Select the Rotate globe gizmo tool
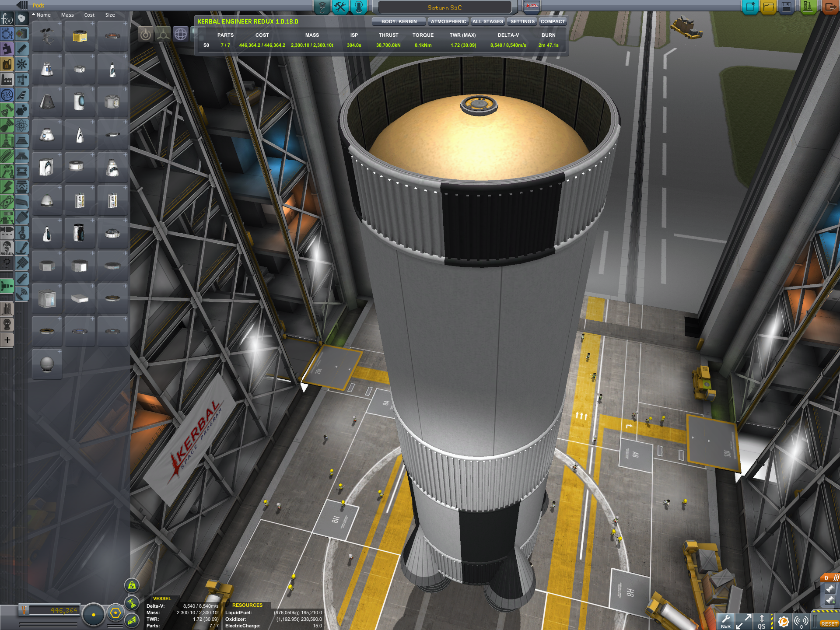Viewport: 840px width, 630px height. coord(180,34)
